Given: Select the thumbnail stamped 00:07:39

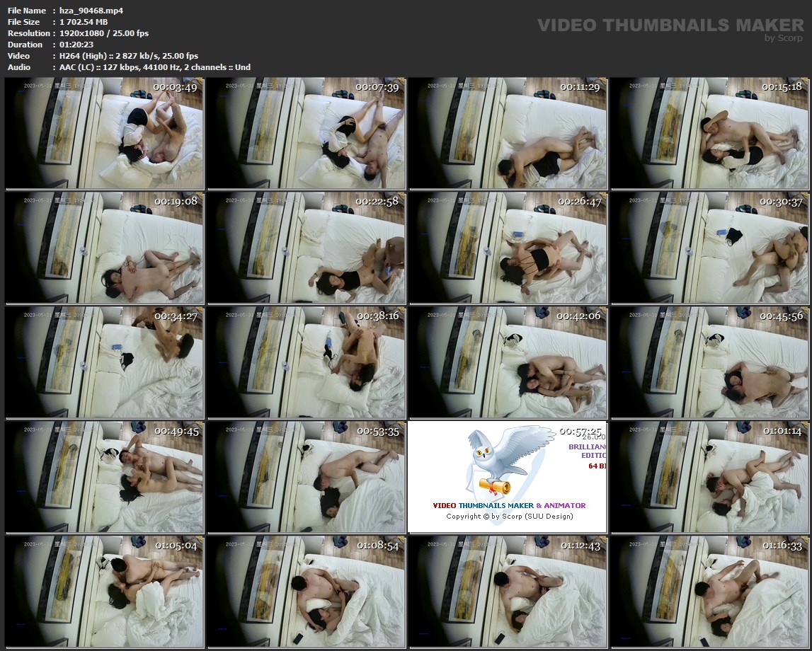Looking at the screenshot, I should 306,134.
